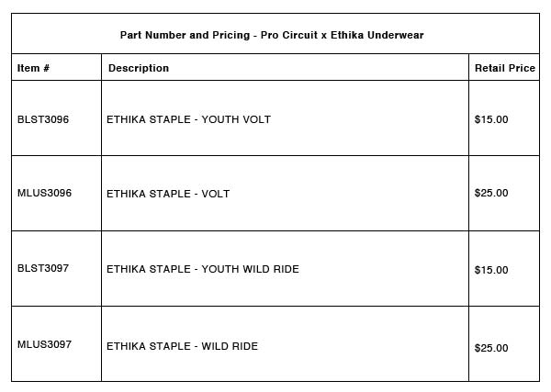Viewport: 551px width, 392px height.
Task: Click the $25.00 price for MLUS3097
Action: pyautogui.click(x=491, y=348)
